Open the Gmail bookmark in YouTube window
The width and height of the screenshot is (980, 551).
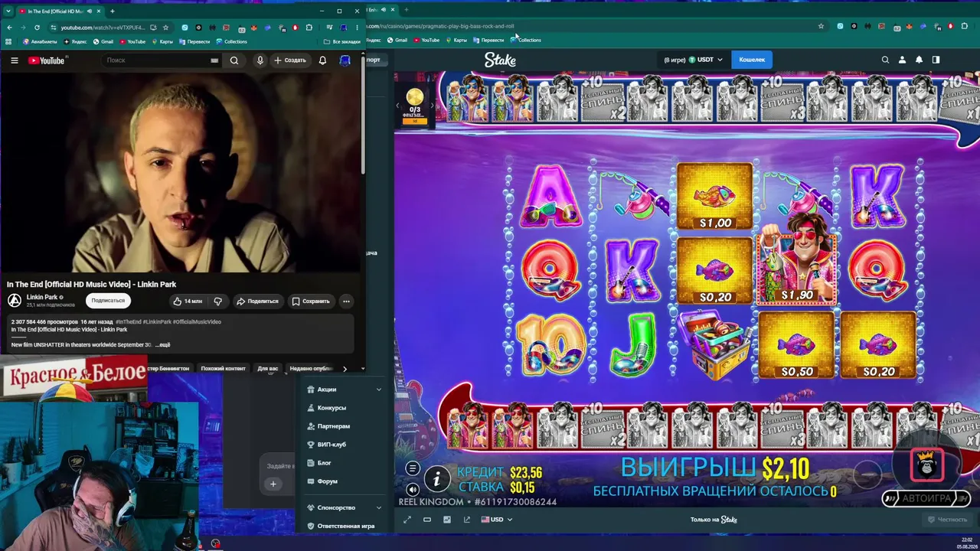(103, 41)
